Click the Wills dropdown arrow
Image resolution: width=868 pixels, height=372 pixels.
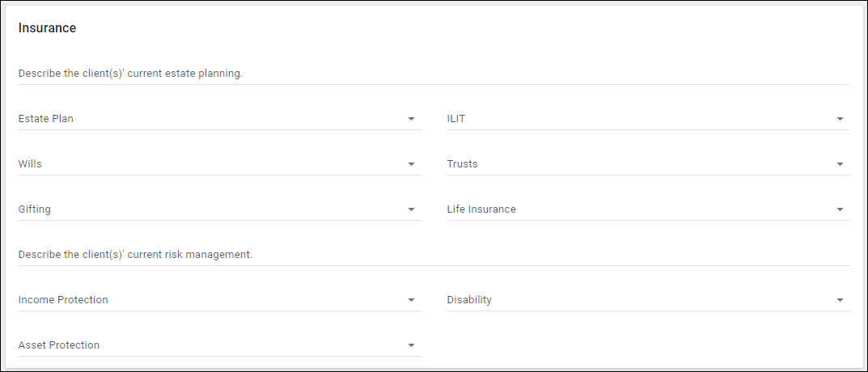[x=412, y=165]
